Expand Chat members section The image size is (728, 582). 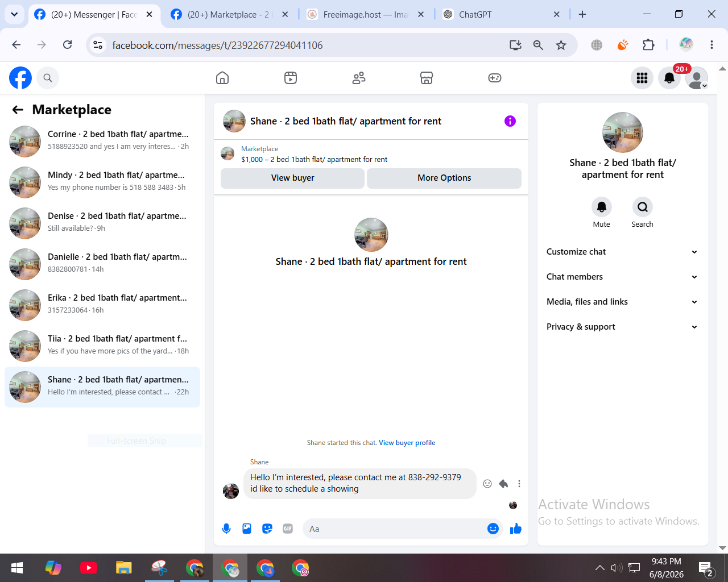point(622,277)
